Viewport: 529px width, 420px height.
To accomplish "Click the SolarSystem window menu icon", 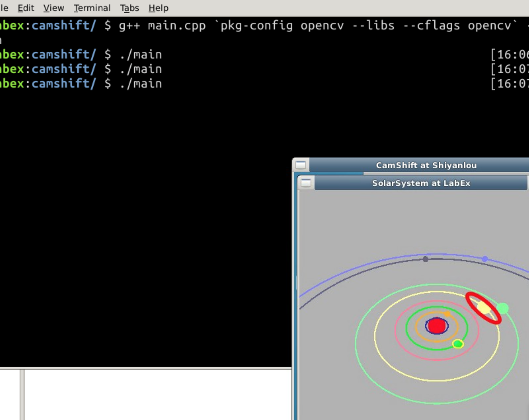I will click(306, 183).
